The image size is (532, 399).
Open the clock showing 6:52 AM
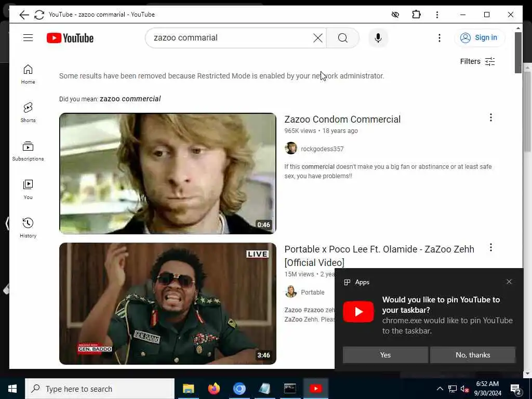coord(487,389)
